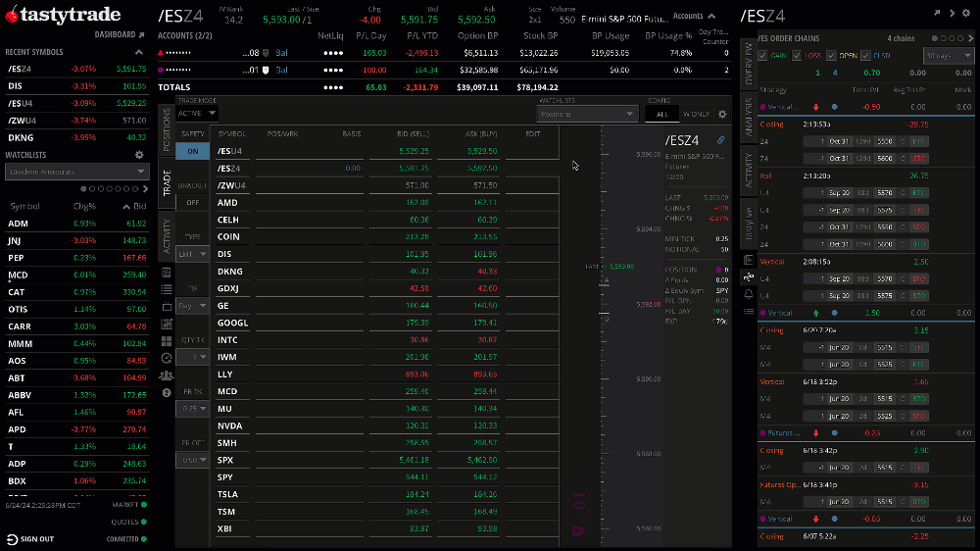The height and width of the screenshot is (551, 980).
Task: Open the list view icon in vertical toolbar
Action: point(167,289)
